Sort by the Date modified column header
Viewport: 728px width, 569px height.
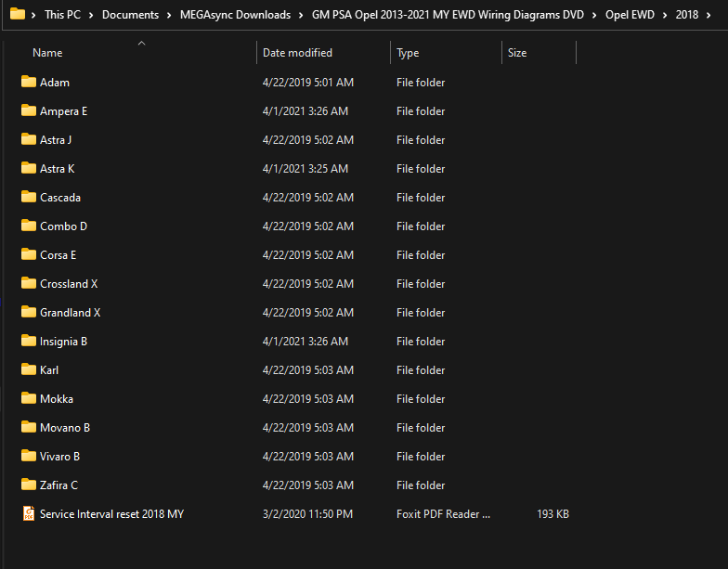297,53
